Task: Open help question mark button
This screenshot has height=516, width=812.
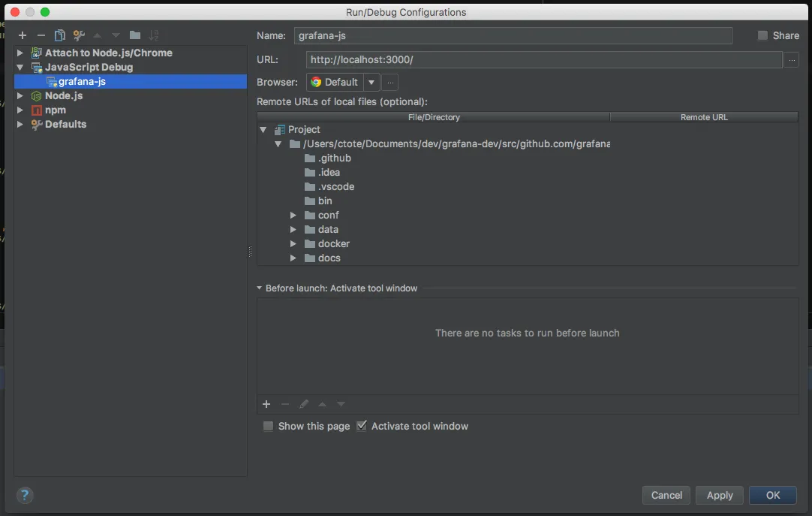Action: click(24, 495)
